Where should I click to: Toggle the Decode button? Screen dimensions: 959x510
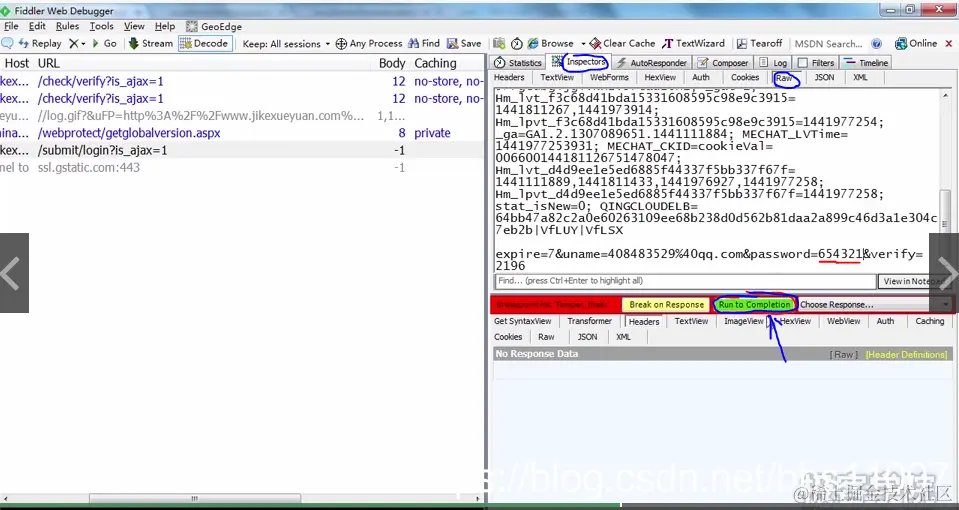(x=205, y=43)
